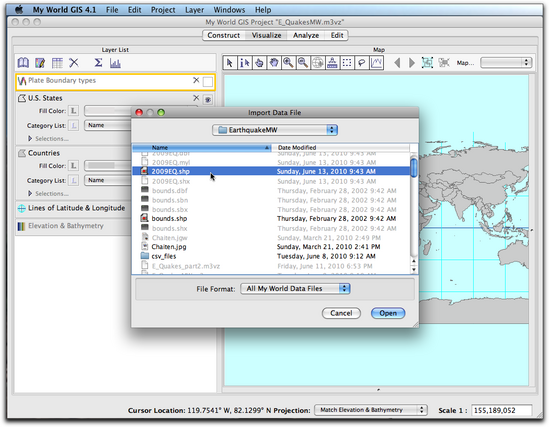Image resolution: width=549 pixels, height=427 pixels.
Task: Click Countries Category List legend button
Action: pyautogui.click(x=73, y=180)
